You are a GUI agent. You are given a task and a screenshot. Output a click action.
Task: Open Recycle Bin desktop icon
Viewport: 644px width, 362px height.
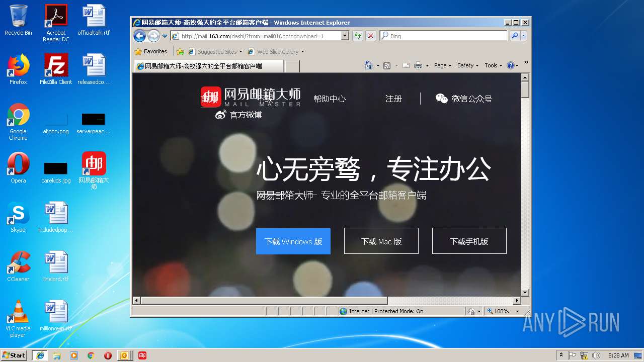pyautogui.click(x=18, y=20)
